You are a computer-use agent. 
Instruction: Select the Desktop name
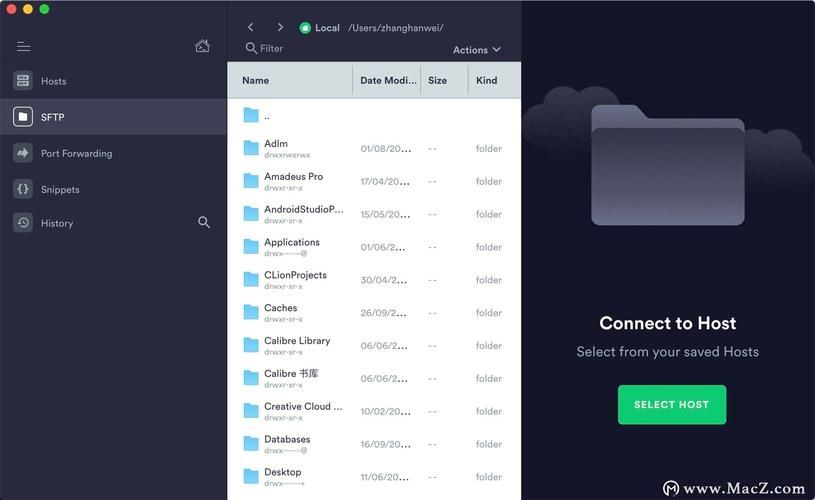(282, 472)
